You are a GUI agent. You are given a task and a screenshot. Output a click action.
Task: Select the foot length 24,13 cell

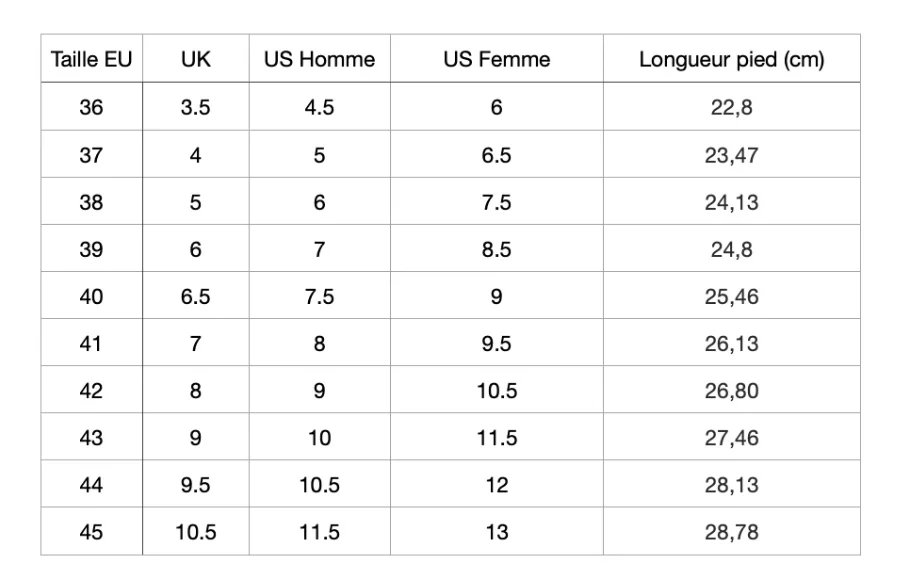[x=732, y=201]
